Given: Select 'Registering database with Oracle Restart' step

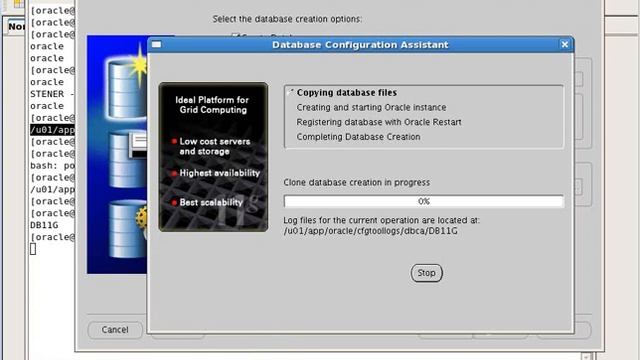Looking at the screenshot, I should (379, 122).
